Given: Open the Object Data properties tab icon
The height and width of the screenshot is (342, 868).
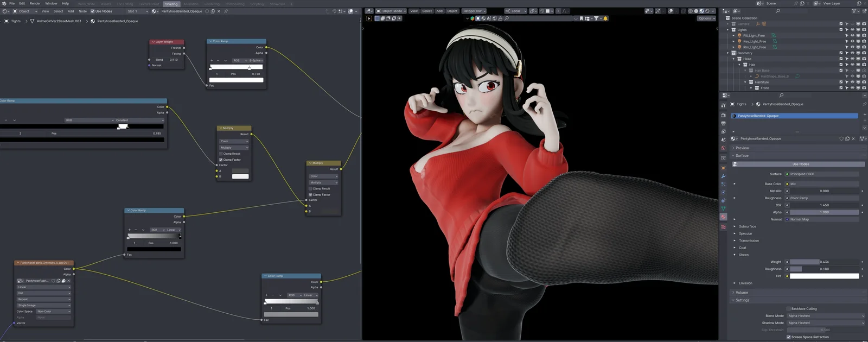Looking at the screenshot, I should (x=723, y=208).
